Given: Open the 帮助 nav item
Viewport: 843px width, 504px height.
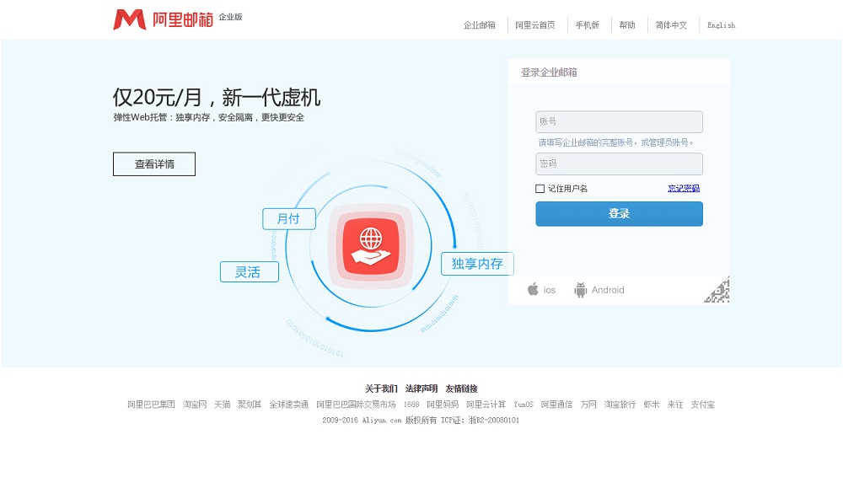Looking at the screenshot, I should click(x=627, y=25).
